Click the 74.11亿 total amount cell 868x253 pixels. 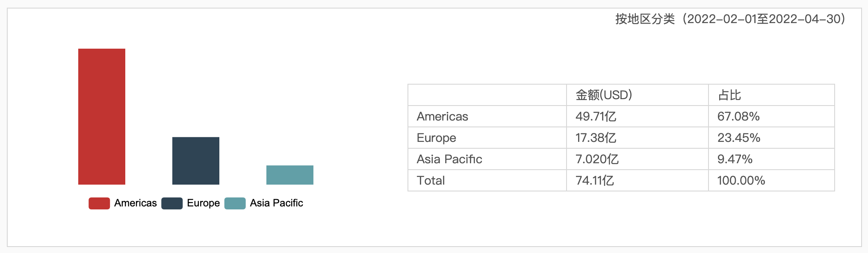[595, 180]
